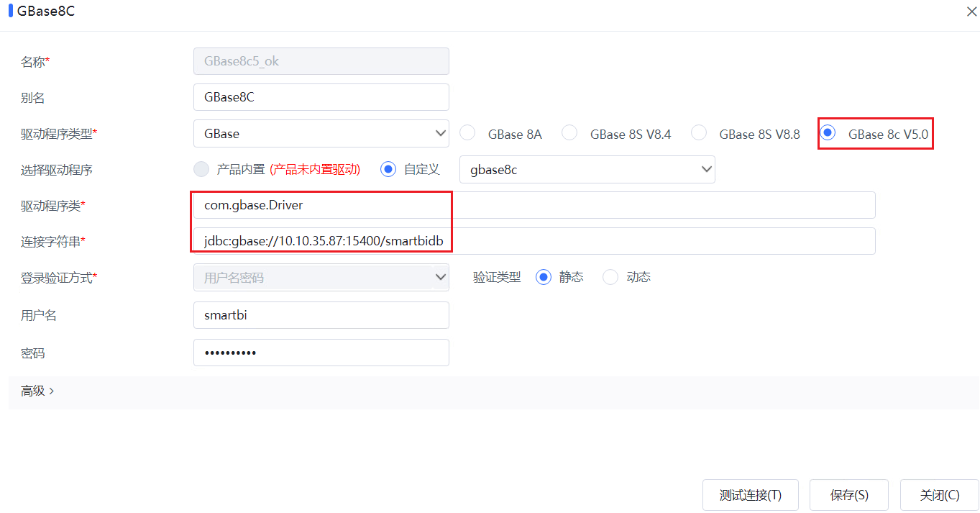Click the 驱动程序类 field com.gbase.Driver
Screen dimensions: 980x513
(x=534, y=205)
